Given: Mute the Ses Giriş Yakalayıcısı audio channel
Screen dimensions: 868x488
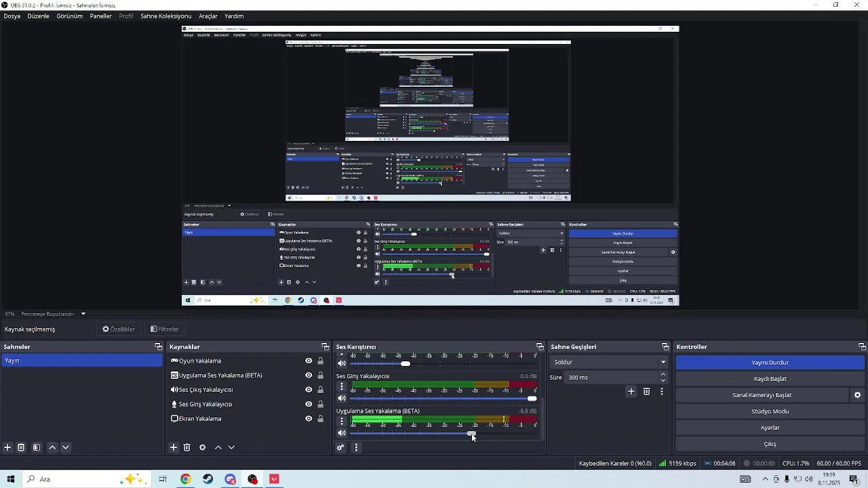Looking at the screenshot, I should pos(342,399).
